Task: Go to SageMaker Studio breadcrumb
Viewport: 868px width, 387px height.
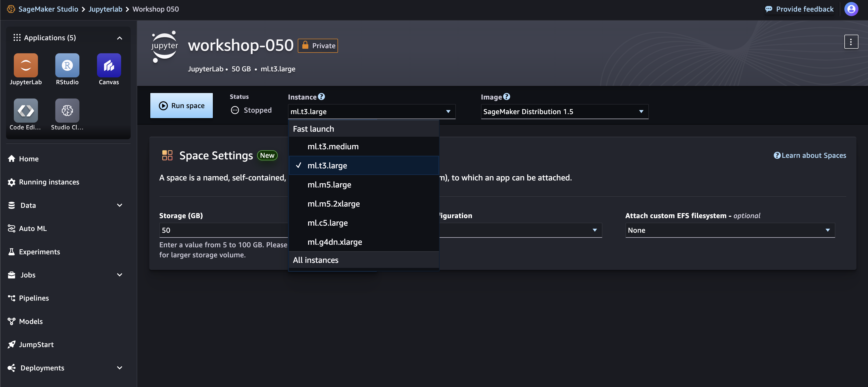Action: tap(48, 9)
